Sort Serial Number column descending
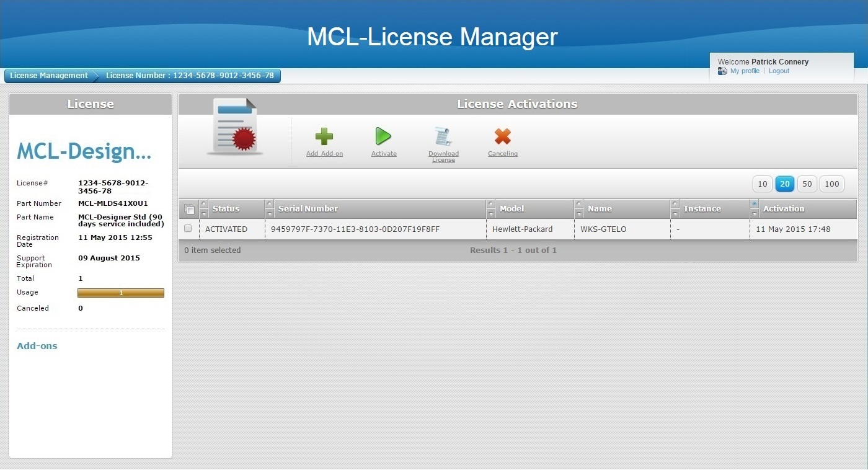The height and width of the screenshot is (470, 868). 269,214
